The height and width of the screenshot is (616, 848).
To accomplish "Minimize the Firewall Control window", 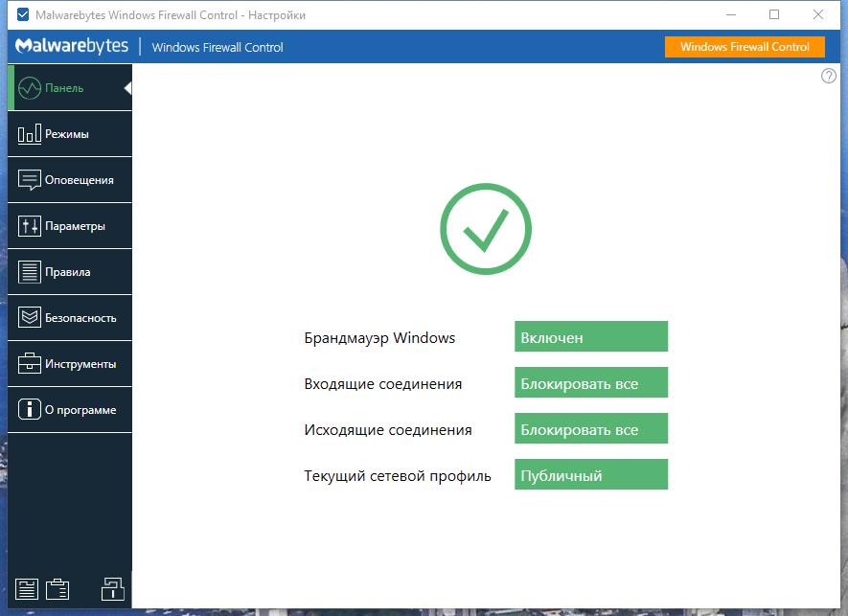I will [731, 14].
